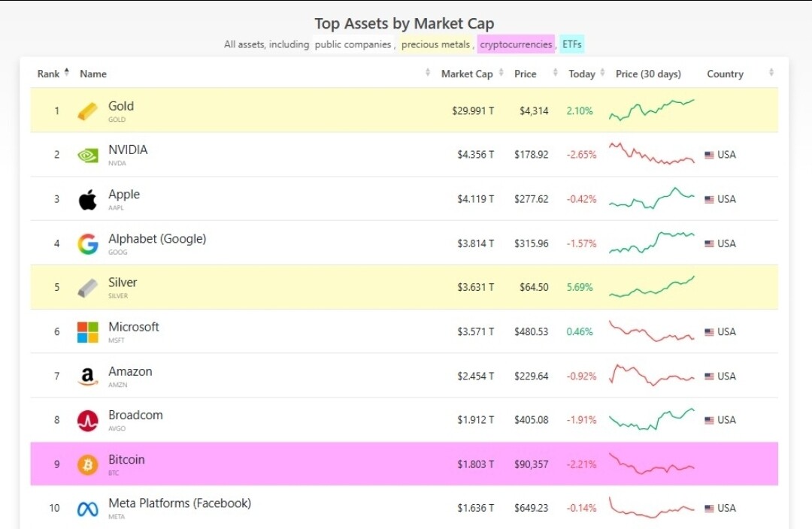The width and height of the screenshot is (812, 529).
Task: Click the Google G logo
Action: (87, 244)
